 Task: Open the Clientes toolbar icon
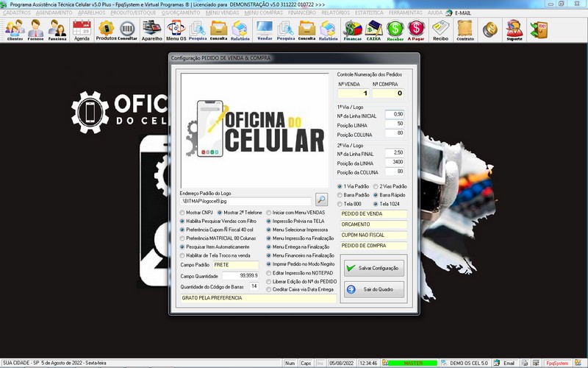pos(15,30)
